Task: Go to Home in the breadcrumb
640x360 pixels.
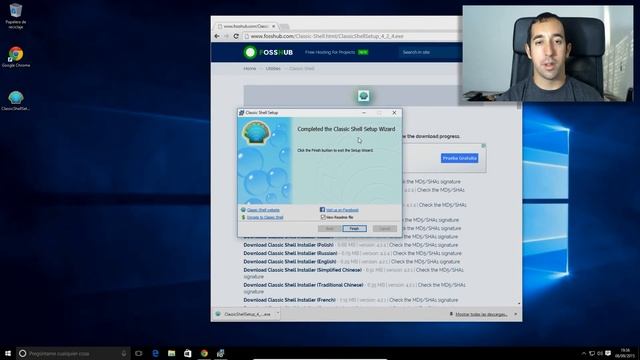Action: [250, 69]
